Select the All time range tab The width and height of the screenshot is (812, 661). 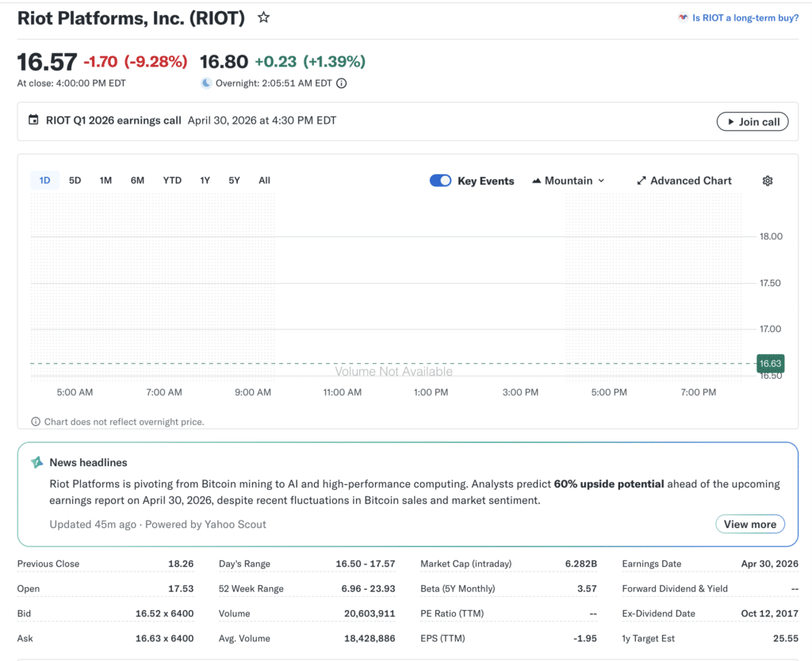[264, 181]
